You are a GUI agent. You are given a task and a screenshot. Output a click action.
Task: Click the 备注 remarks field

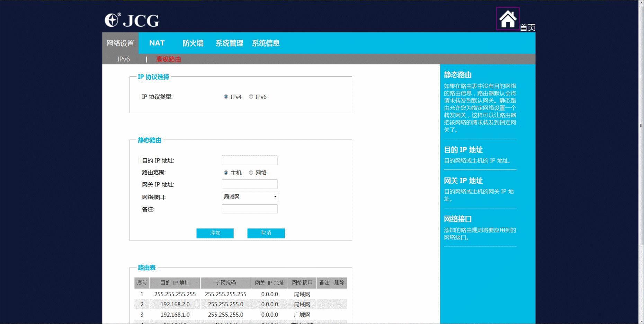[x=249, y=209]
